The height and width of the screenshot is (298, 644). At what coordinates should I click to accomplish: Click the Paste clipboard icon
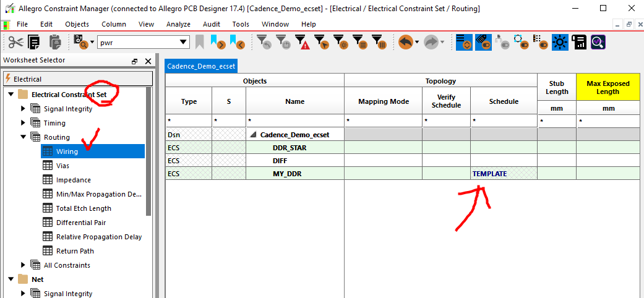(x=54, y=42)
